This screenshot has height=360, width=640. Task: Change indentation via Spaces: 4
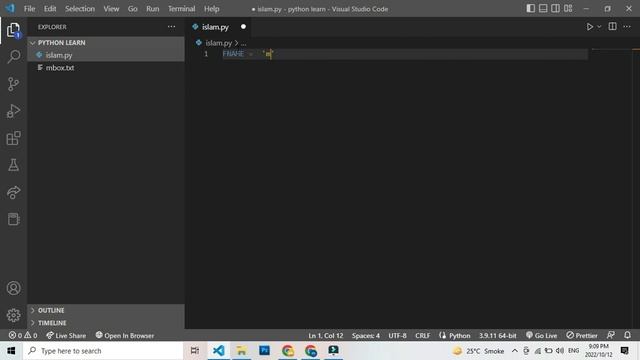point(366,336)
